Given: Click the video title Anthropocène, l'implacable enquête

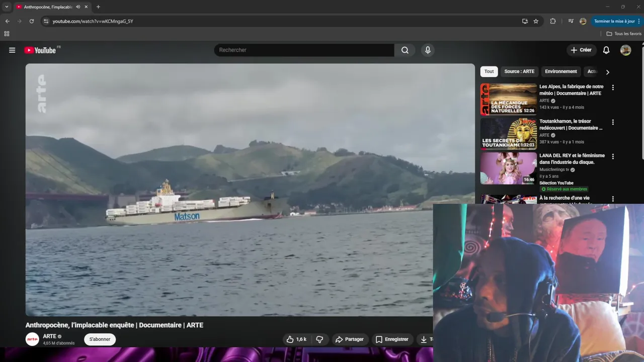Looking at the screenshot, I should [x=114, y=325].
